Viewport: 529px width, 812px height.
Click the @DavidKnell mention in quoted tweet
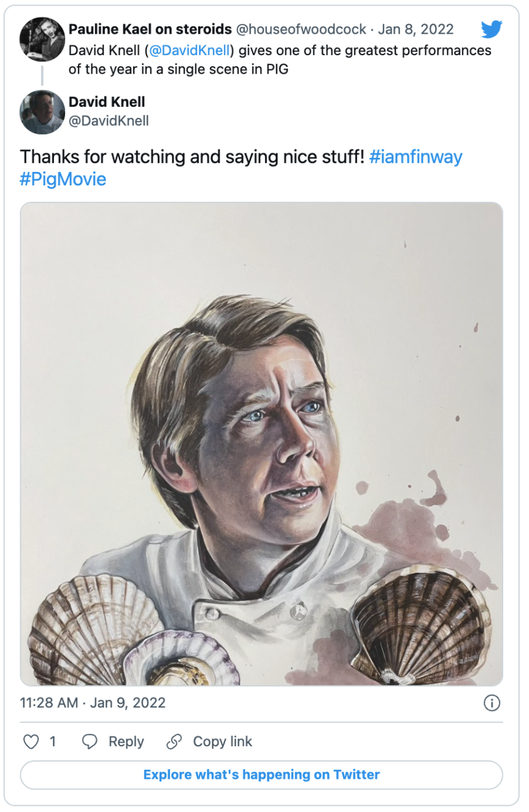[x=190, y=50]
